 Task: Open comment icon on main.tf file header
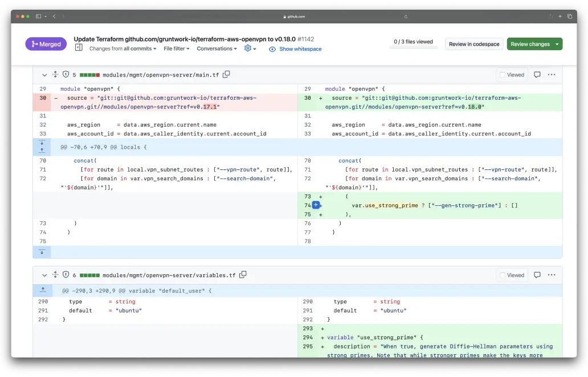click(537, 75)
